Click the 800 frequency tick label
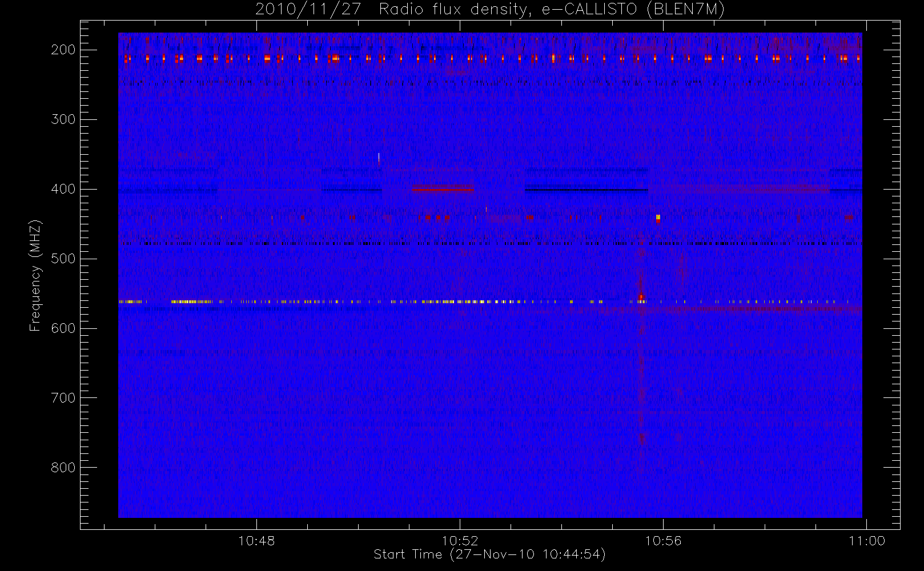This screenshot has width=924, height=571. (63, 468)
